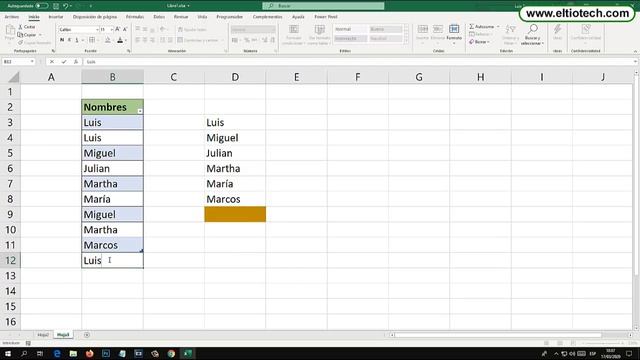Click the insert function fx icon
Screen dimensions: 640x360
tap(76, 62)
